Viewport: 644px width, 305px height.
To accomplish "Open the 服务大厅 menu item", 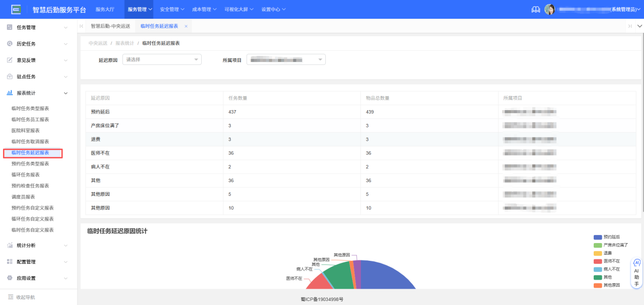I will pos(105,9).
